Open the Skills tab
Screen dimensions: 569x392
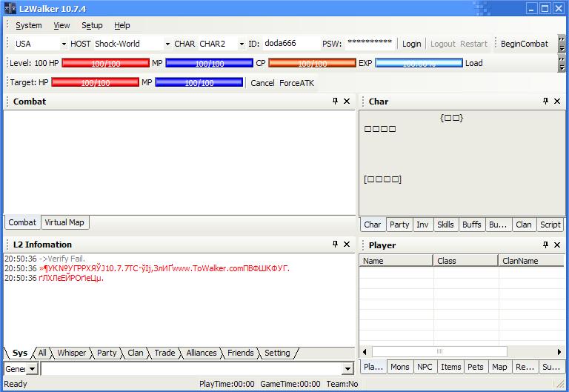coord(445,225)
